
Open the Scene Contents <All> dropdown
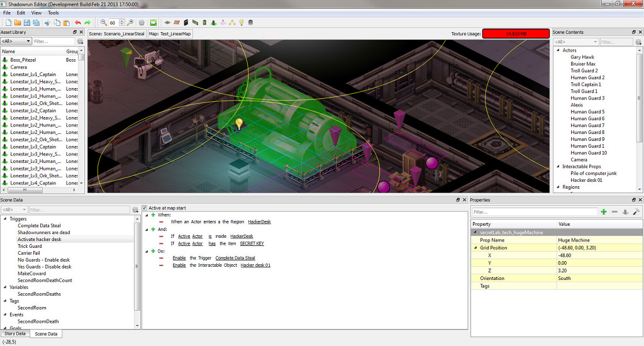[576, 42]
